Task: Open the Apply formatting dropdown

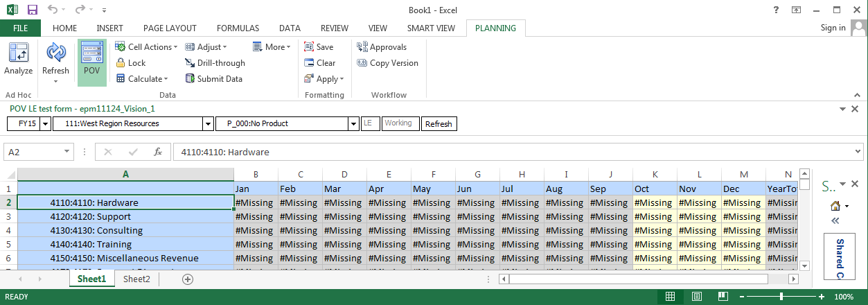Action: coord(324,79)
